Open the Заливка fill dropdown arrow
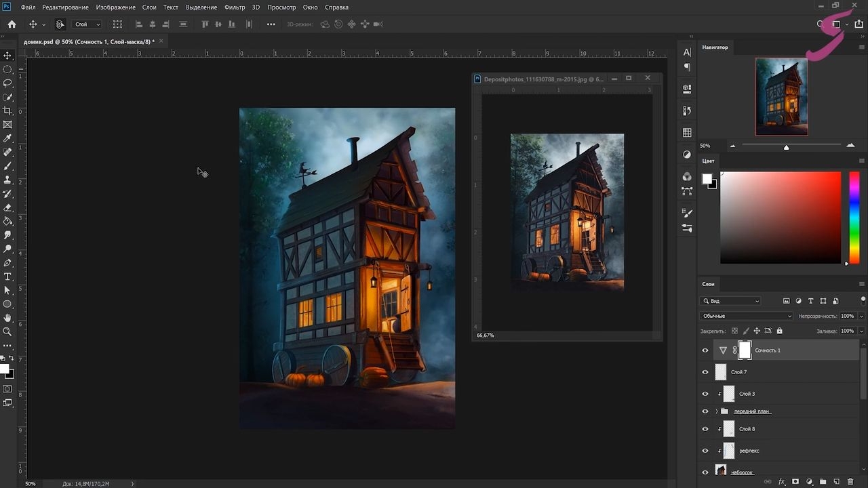 (x=861, y=331)
